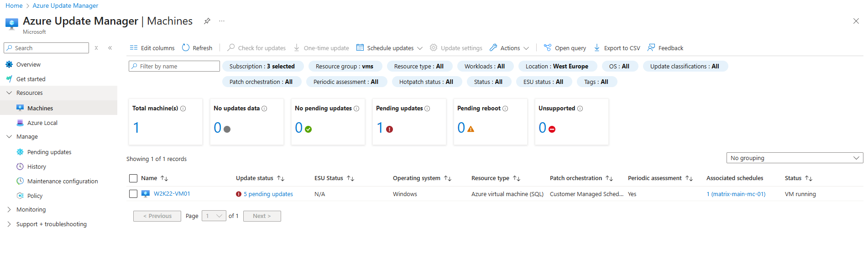
Task: Open Maintenance configuration in the sidebar
Action: (63, 181)
